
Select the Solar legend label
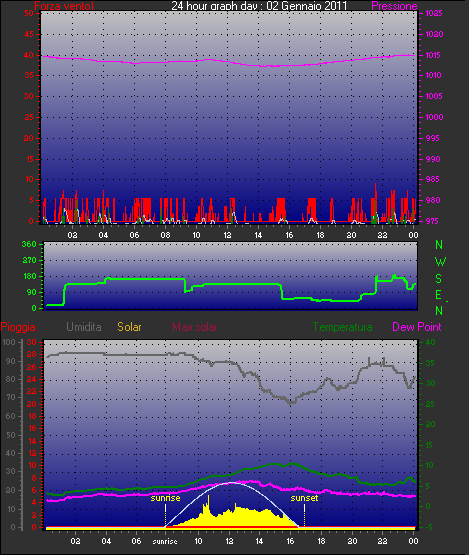[x=129, y=327]
